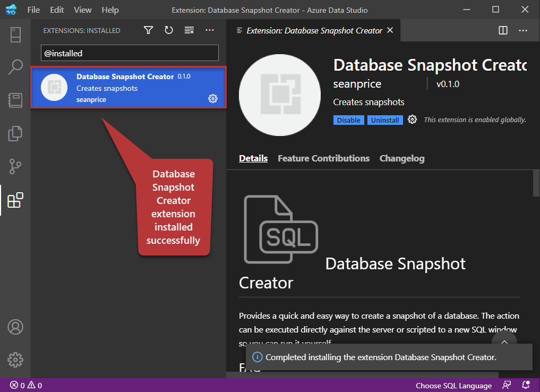The width and height of the screenshot is (540, 392).
Task: Open the manage gear on extension list item
Action: 213,98
